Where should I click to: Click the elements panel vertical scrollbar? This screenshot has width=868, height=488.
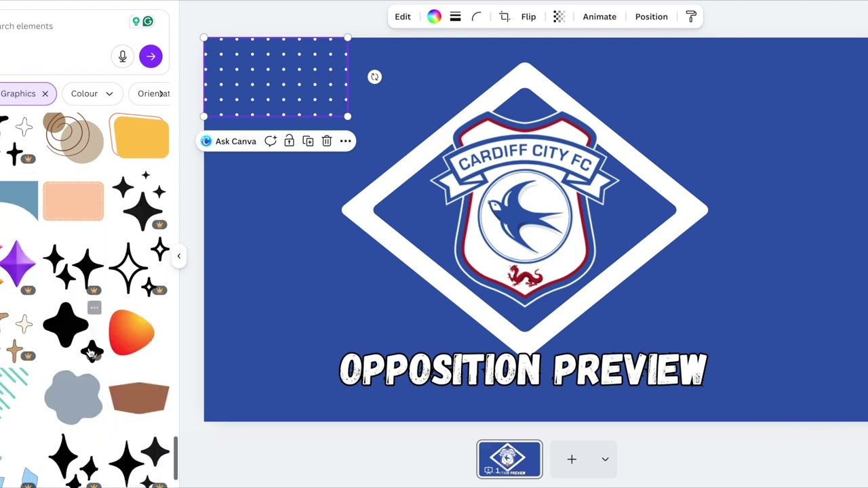click(176, 457)
